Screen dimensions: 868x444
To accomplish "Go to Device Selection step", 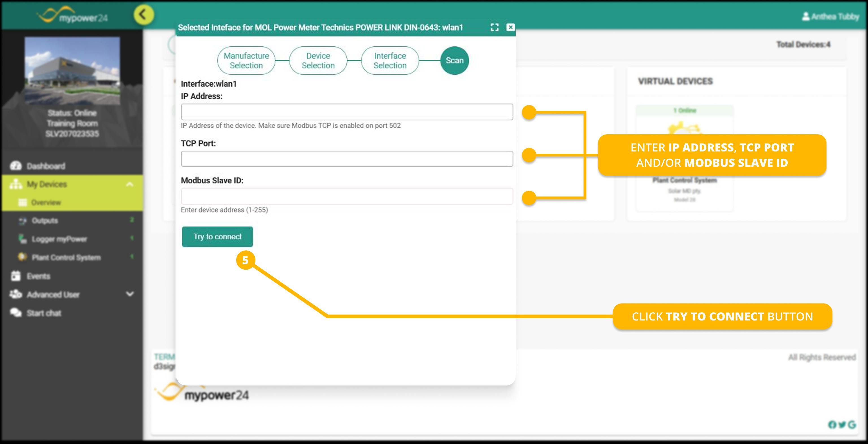I will click(x=318, y=61).
